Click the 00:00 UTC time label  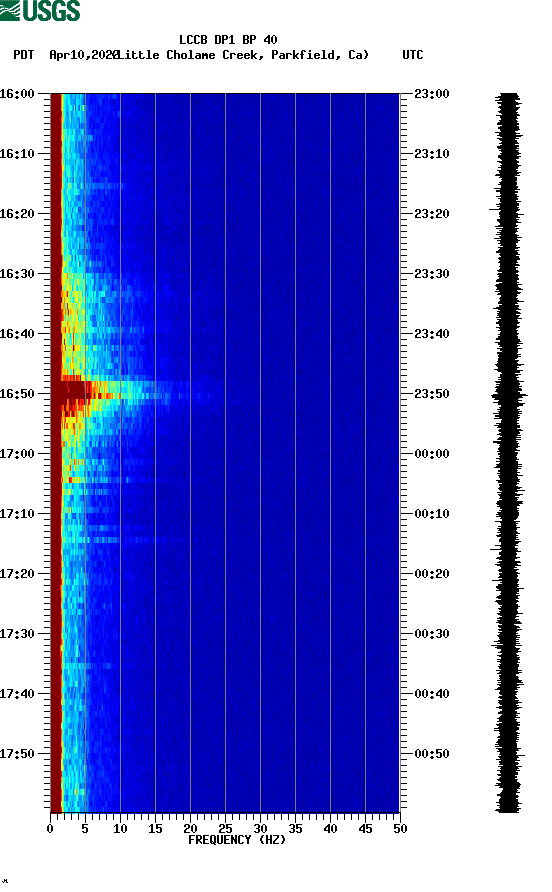[432, 454]
